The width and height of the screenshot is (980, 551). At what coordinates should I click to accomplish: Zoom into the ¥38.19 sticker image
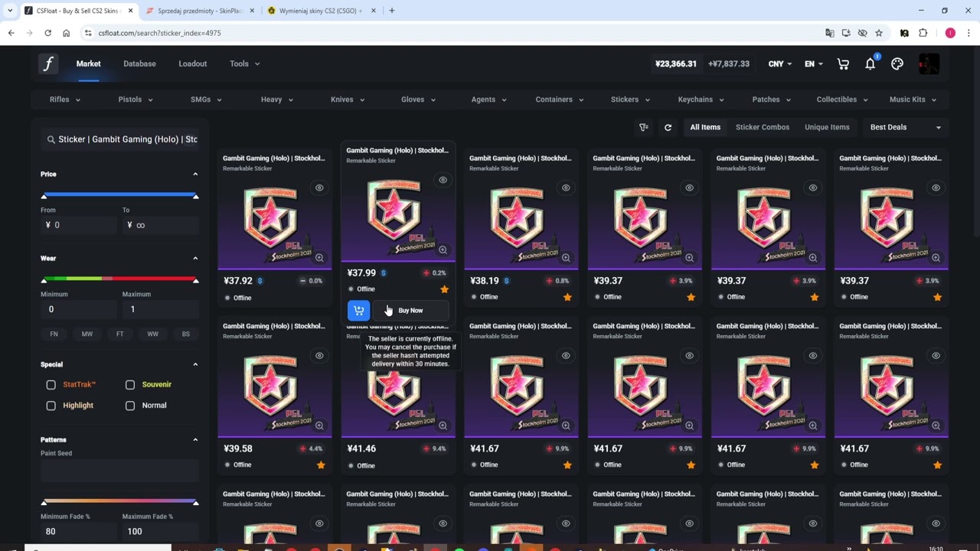pyautogui.click(x=566, y=258)
